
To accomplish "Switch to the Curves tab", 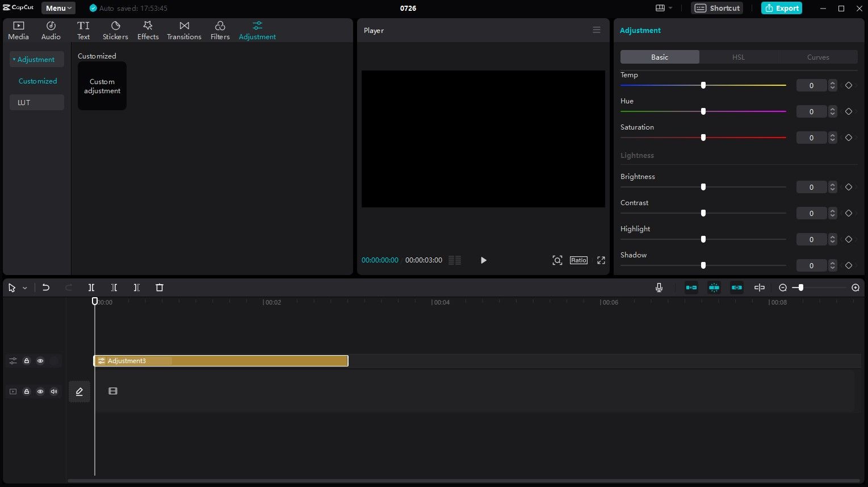I will tap(817, 57).
